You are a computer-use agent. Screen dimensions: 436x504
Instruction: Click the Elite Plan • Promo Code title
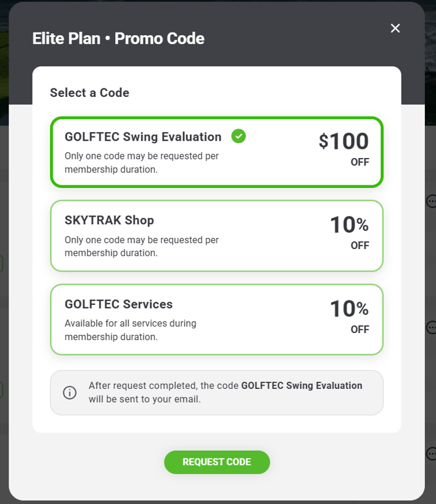(x=118, y=38)
